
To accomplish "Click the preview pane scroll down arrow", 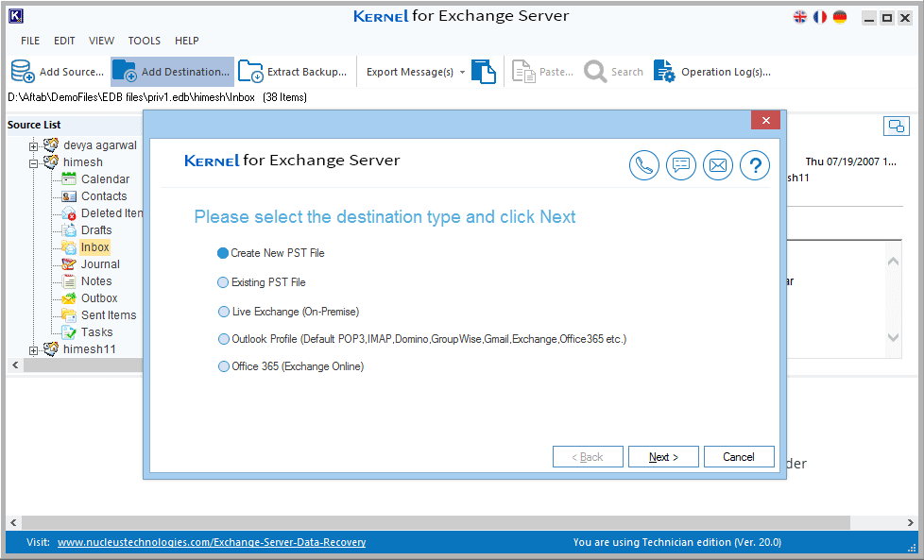I will tap(894, 337).
